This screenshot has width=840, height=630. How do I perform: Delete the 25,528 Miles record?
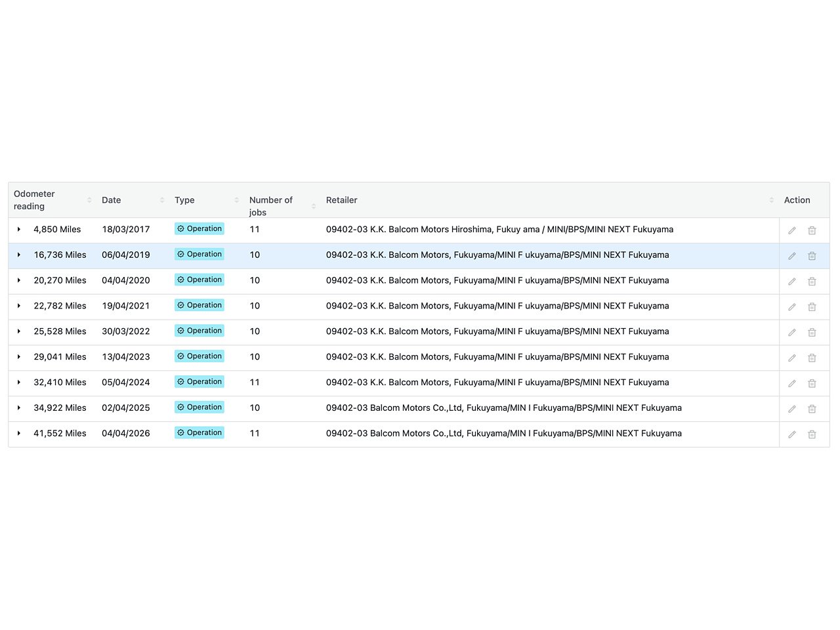click(x=812, y=333)
